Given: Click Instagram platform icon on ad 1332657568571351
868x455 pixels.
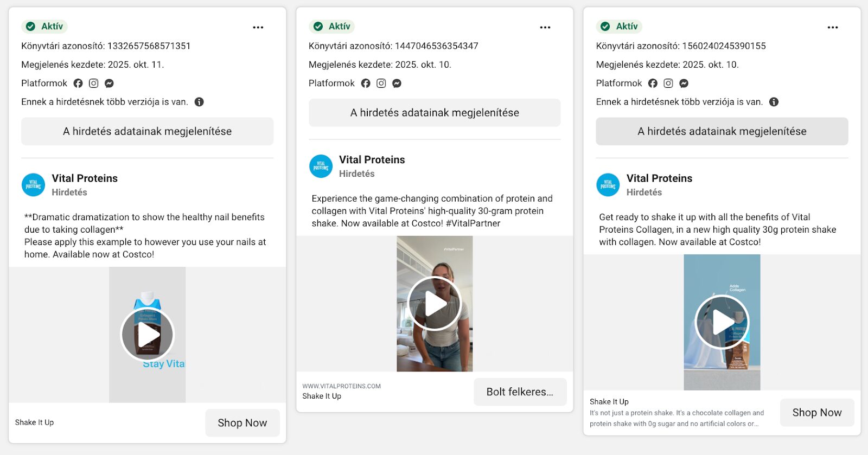Looking at the screenshot, I should (94, 84).
